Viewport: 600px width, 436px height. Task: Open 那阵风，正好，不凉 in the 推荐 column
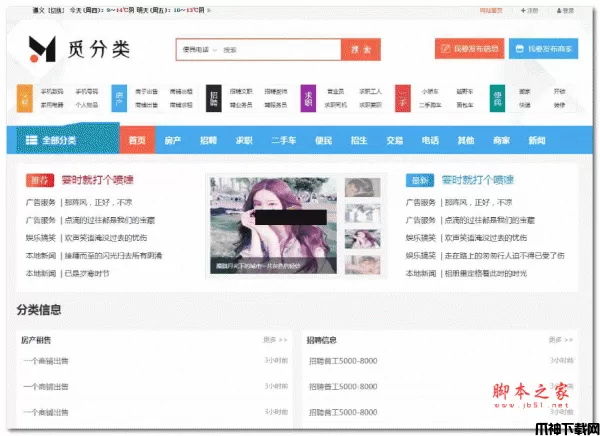(98, 202)
